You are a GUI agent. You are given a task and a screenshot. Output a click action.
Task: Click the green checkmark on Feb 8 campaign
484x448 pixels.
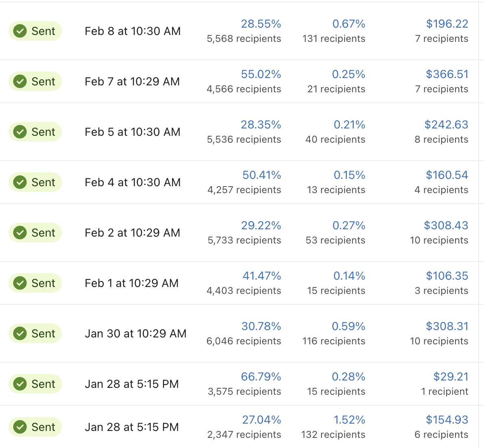click(x=20, y=31)
